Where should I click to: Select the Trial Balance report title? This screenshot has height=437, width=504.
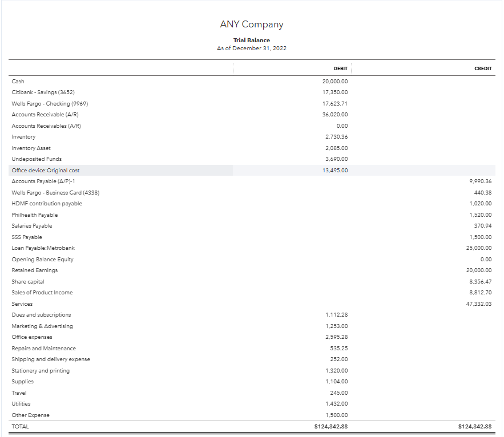pos(252,40)
